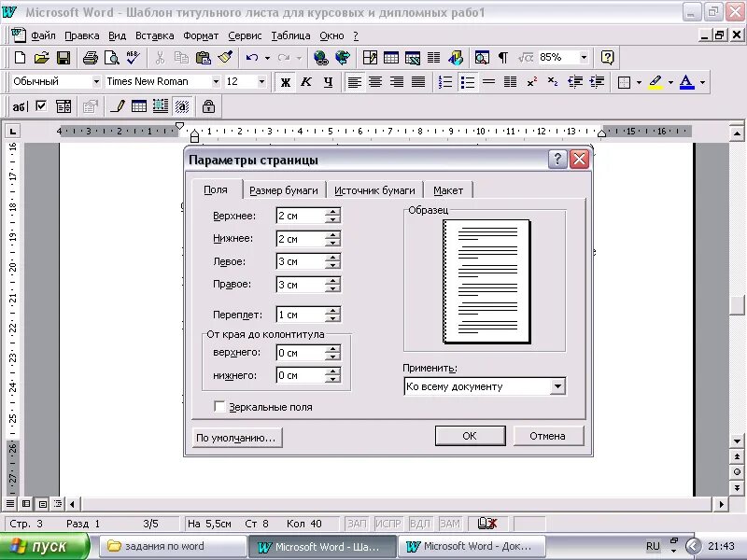Image resolution: width=747 pixels, height=560 pixels.
Task: Toggle the ВДЛ status bar indicator
Action: pos(420,524)
